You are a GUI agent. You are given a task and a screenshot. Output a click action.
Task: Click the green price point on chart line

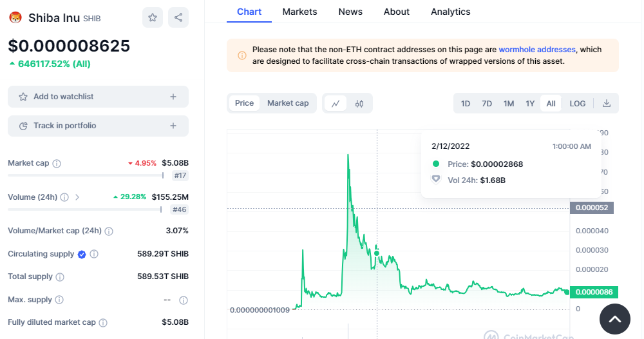tap(377, 253)
